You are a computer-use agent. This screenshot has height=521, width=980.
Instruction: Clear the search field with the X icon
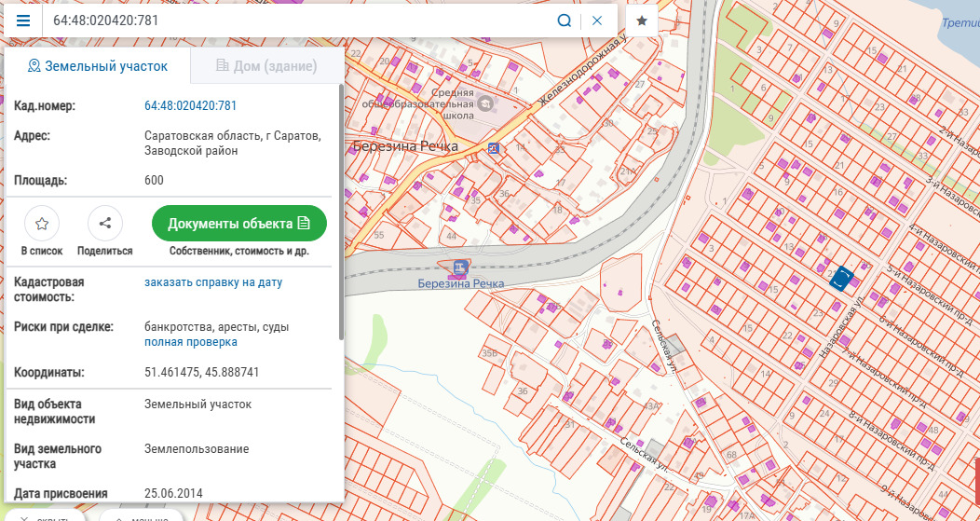[597, 21]
